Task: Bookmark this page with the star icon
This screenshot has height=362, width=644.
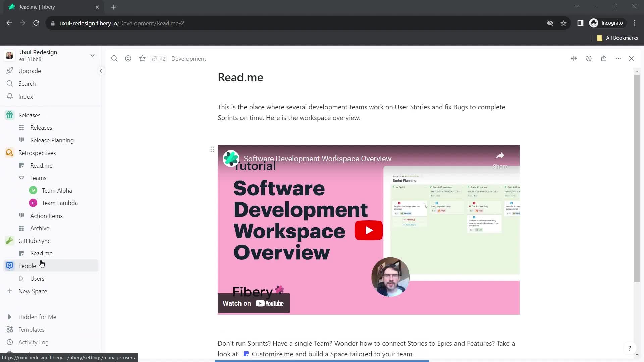Action: click(563, 23)
